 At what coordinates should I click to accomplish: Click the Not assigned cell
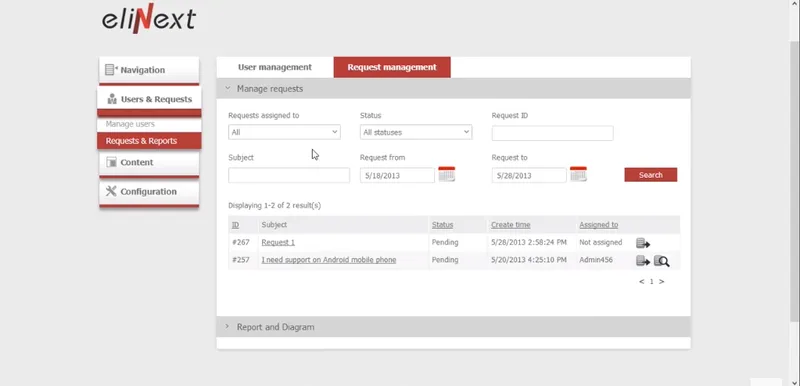pos(601,243)
